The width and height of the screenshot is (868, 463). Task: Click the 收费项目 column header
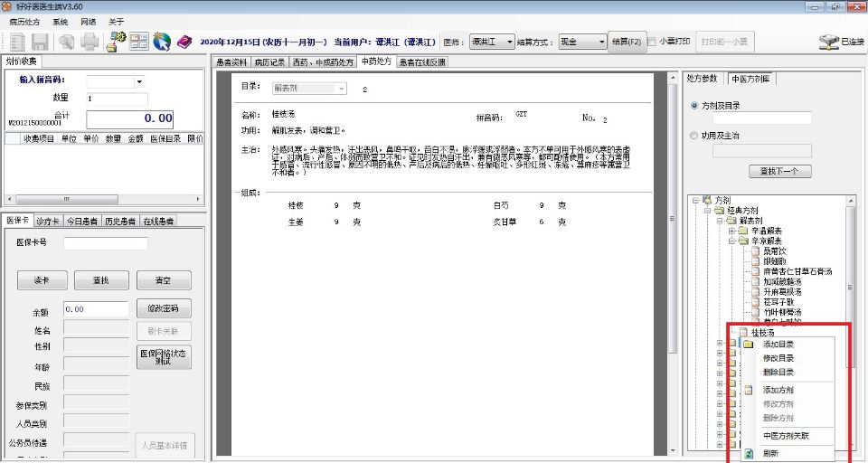(x=38, y=138)
